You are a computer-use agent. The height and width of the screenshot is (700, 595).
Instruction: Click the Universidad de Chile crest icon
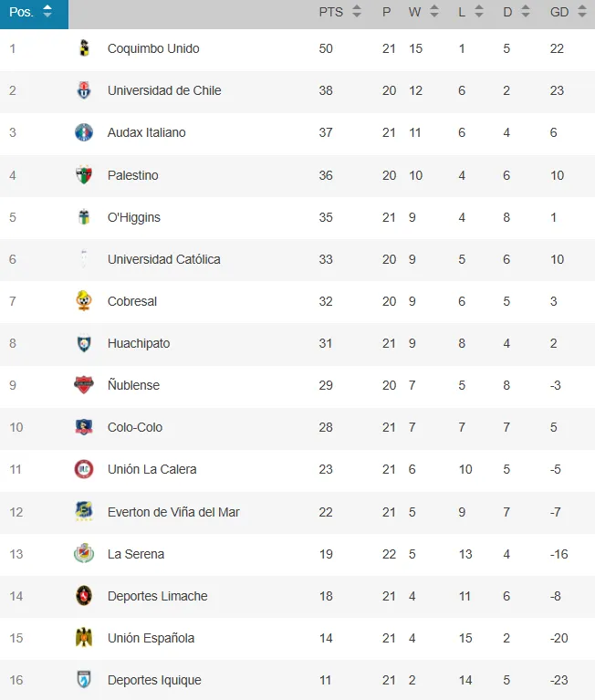84,90
